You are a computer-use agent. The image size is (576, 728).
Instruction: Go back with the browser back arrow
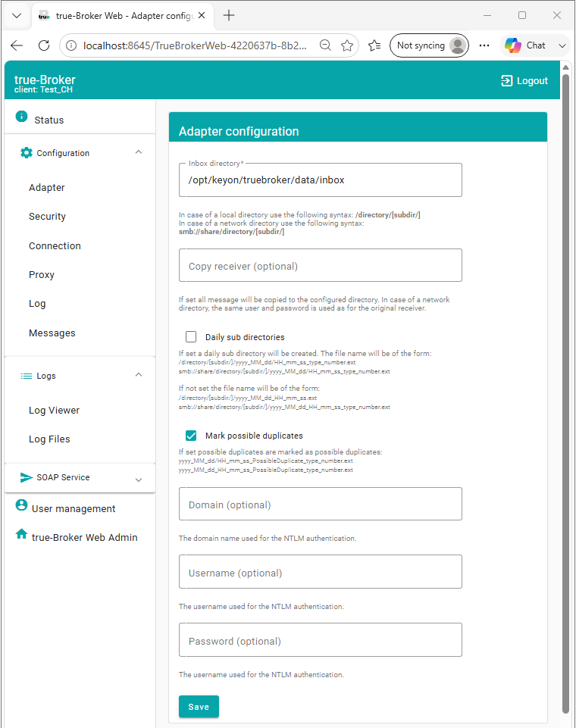coord(17,45)
